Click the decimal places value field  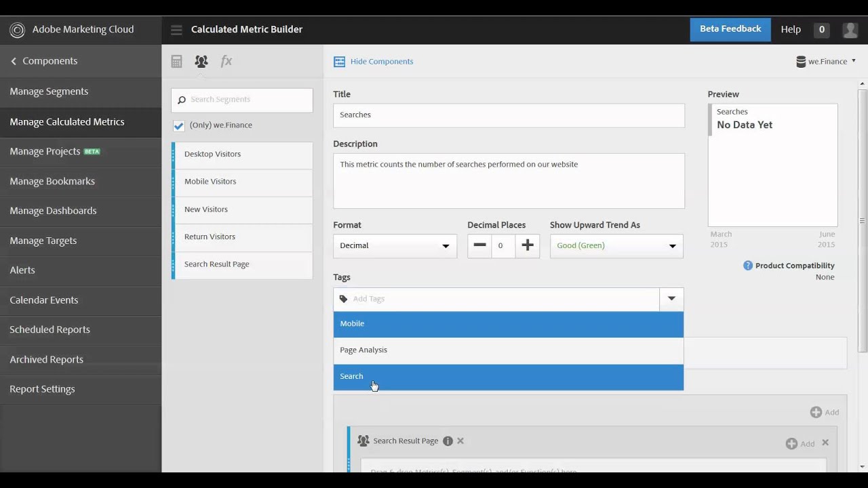pyautogui.click(x=503, y=245)
